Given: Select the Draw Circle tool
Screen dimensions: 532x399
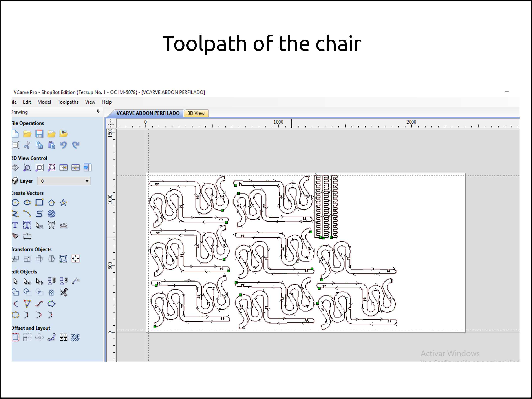Looking at the screenshot, I should pos(15,203).
